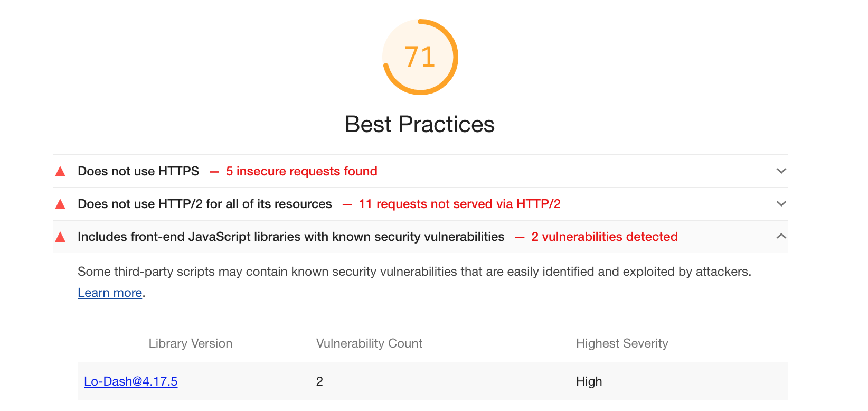Collapse the JavaScript vulnerabilities audit details
This screenshot has height=411, width=868.
[781, 236]
